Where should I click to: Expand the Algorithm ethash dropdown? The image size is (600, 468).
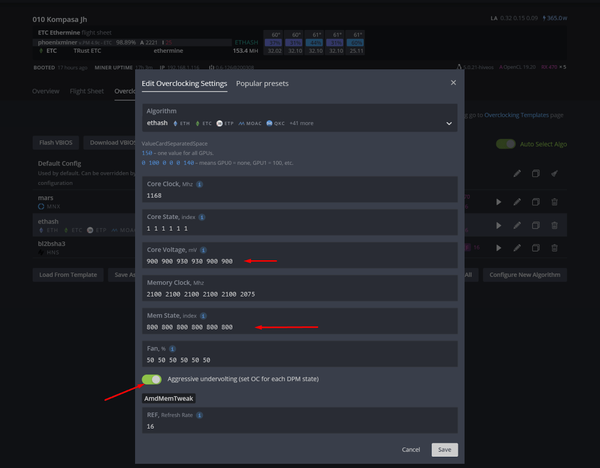449,124
